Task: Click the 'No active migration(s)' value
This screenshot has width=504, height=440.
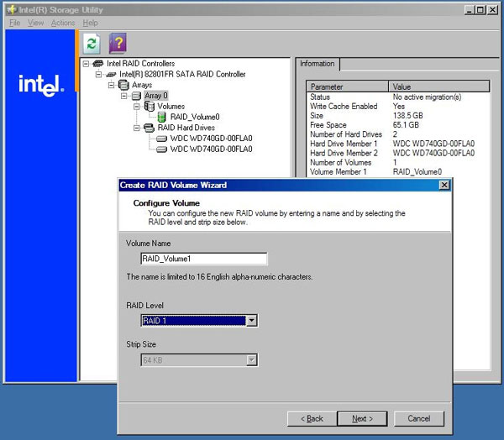Action: (427, 97)
